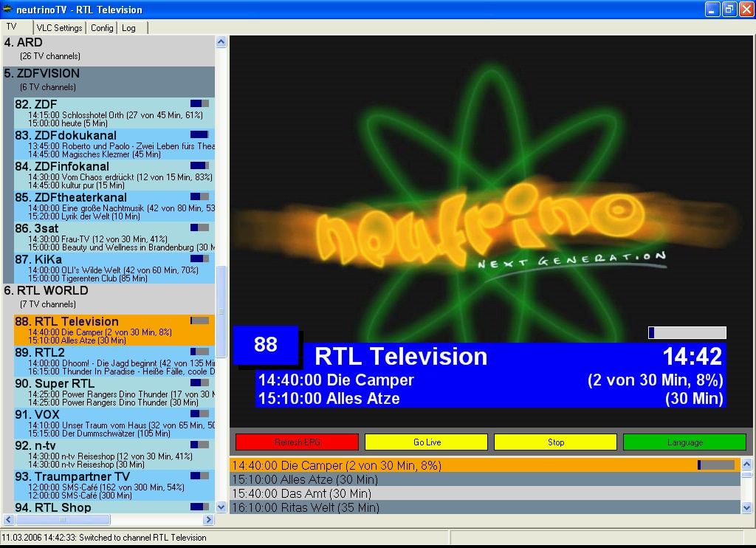The image size is (756, 548).
Task: Open the Log tab
Action: click(x=128, y=28)
